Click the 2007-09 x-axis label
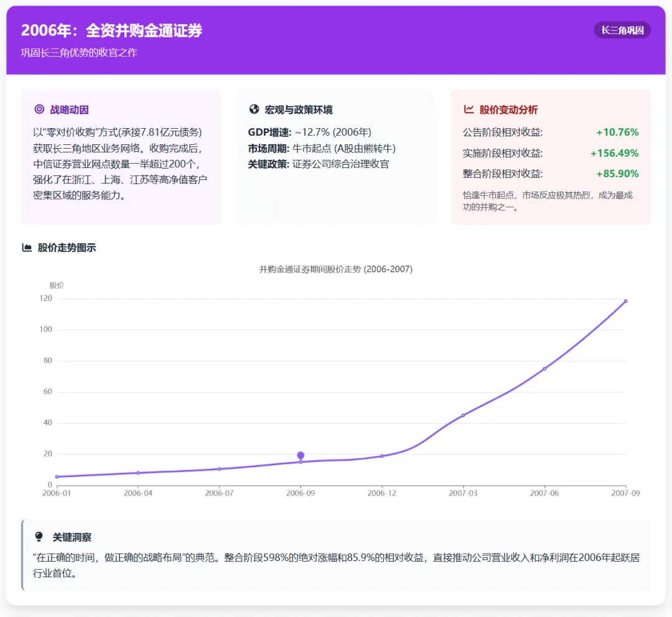This screenshot has width=672, height=617. [x=625, y=493]
